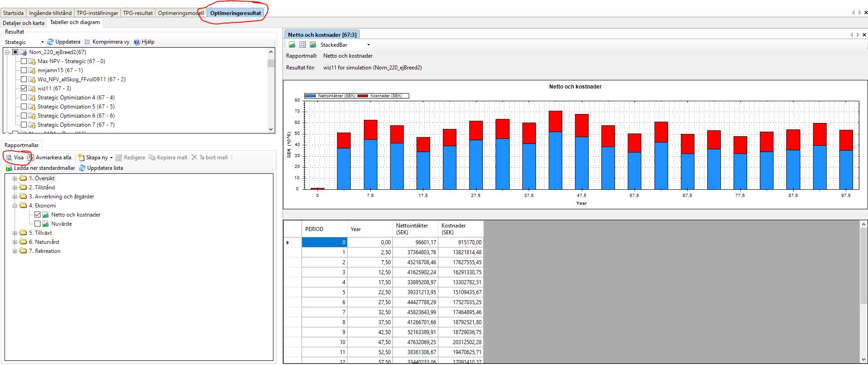
Task: Switch to the Ingående tillstånd tab
Action: [50, 13]
